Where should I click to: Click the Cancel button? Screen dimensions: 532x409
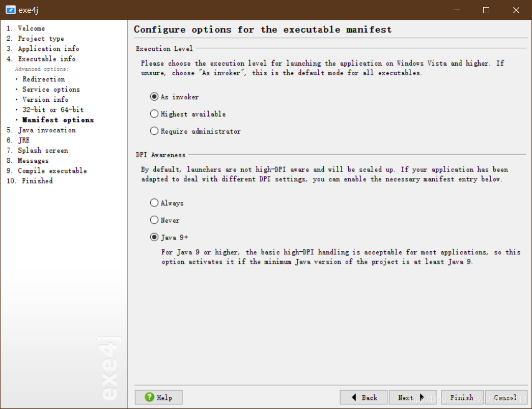click(x=506, y=397)
